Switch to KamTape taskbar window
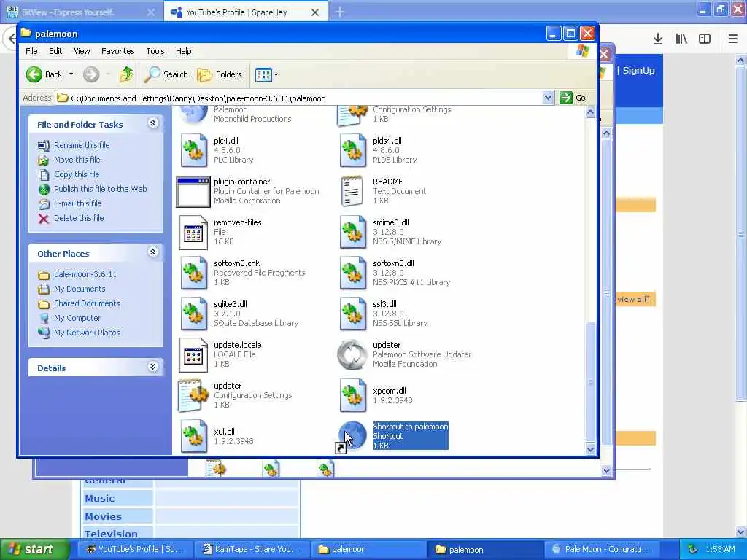 [x=252, y=549]
